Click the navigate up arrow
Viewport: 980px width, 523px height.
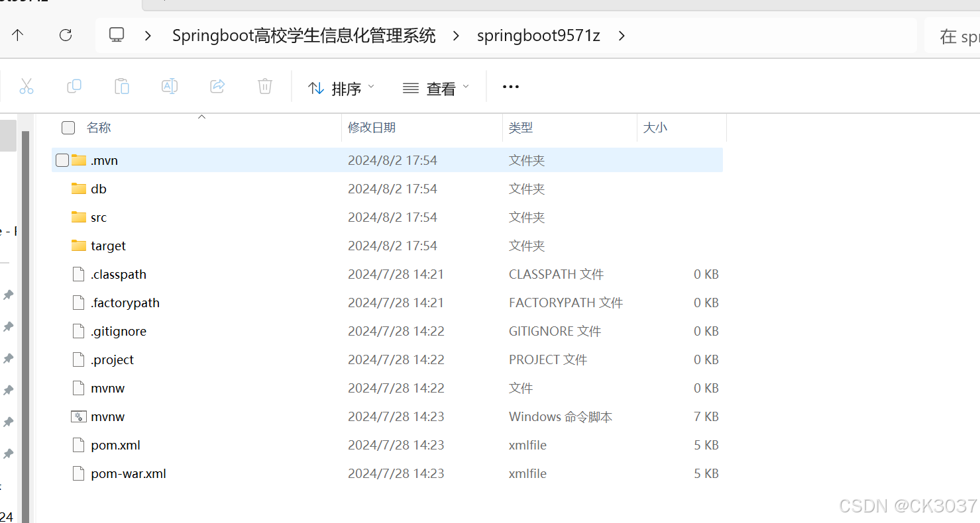coord(18,35)
